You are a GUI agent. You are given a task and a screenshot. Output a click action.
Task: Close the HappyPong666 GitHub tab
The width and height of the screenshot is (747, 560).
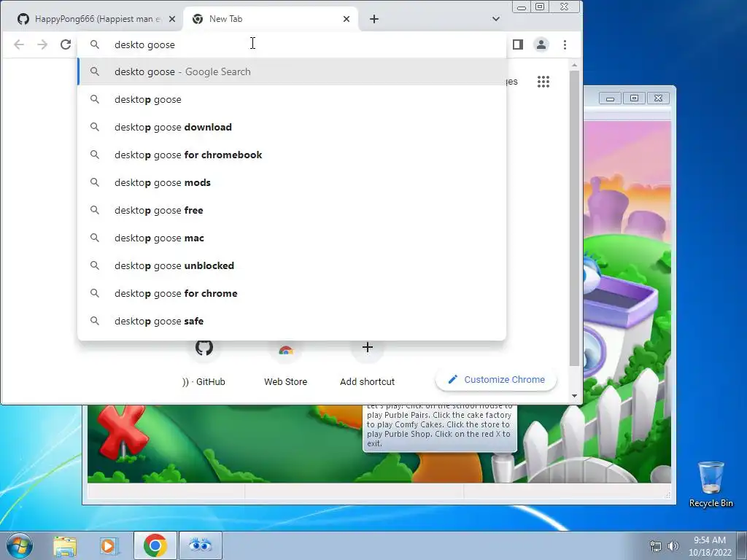tap(172, 19)
